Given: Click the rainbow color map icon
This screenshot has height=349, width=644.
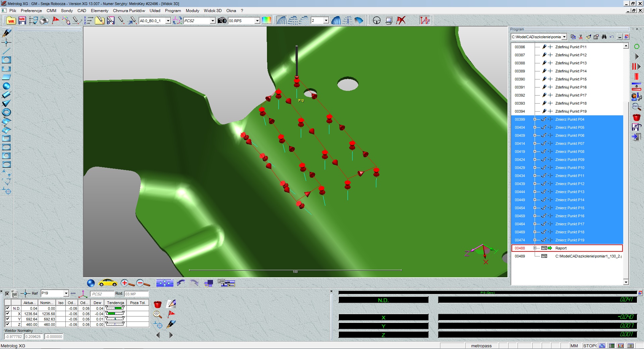Looking at the screenshot, I should (x=267, y=20).
